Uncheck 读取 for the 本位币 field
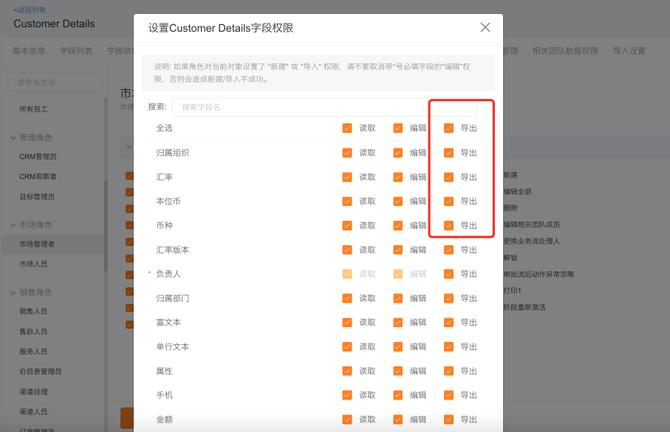 pyautogui.click(x=347, y=201)
